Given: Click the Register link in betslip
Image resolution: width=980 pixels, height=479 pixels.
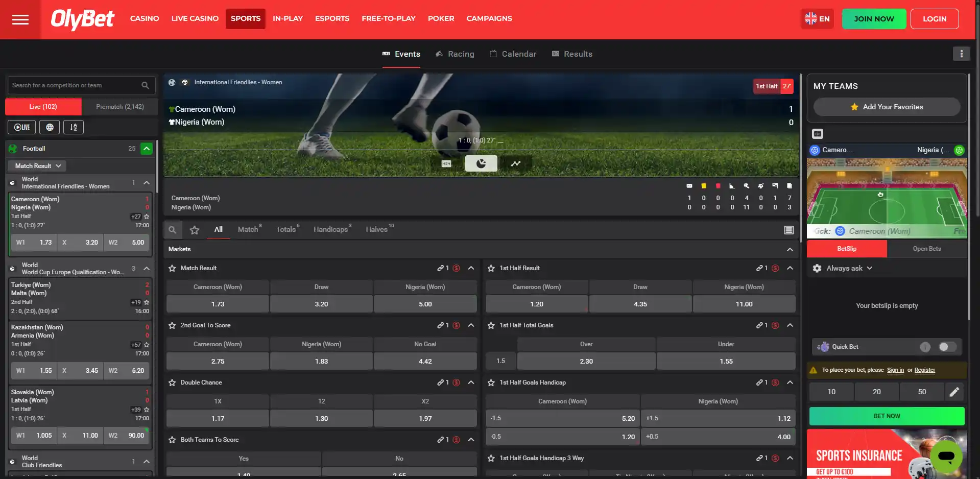Looking at the screenshot, I should (924, 370).
